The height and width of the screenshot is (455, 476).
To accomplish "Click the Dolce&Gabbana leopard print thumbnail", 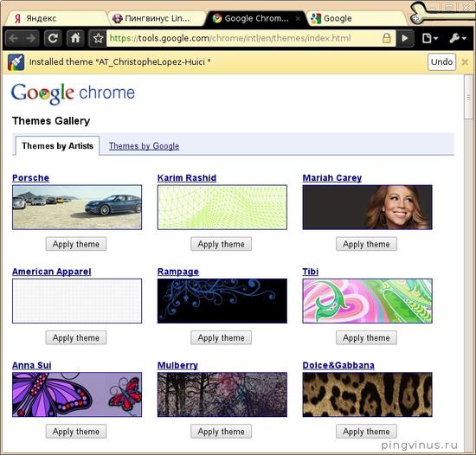I will [x=367, y=394].
